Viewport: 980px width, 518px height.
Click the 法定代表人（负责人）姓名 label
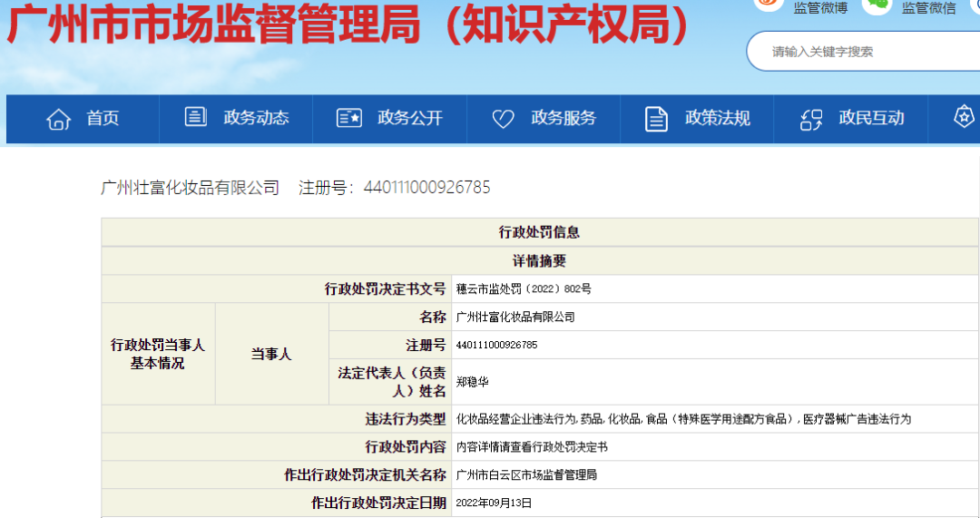392,382
